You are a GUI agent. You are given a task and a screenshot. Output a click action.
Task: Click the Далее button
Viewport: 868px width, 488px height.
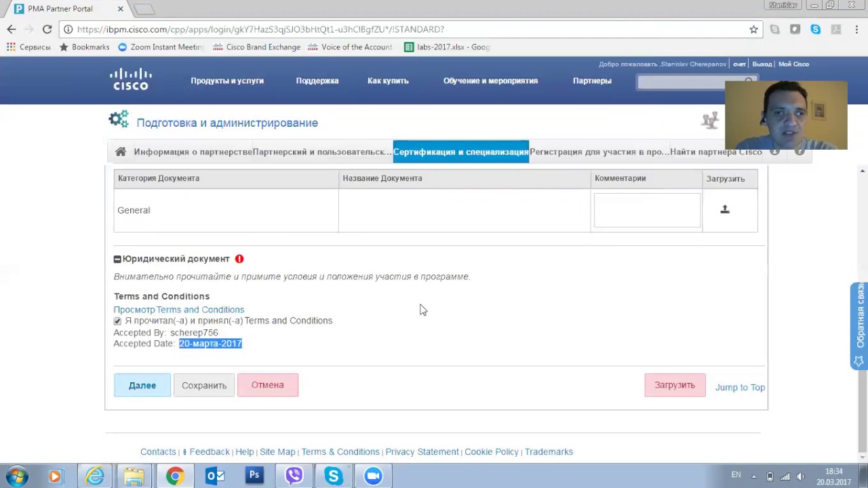142,385
